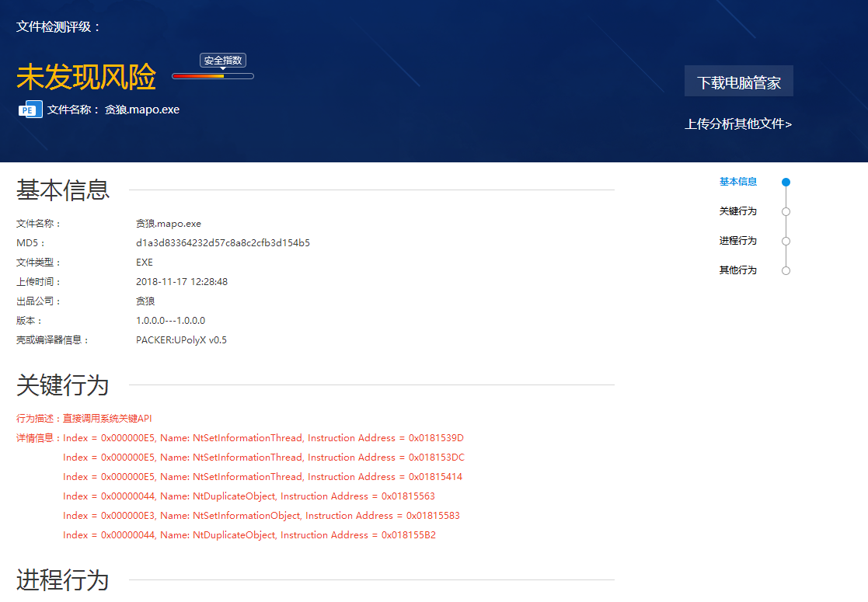Click the PACKER:UPolyX v0.5 value
Viewport: 868px width, 602px height.
pyautogui.click(x=181, y=340)
